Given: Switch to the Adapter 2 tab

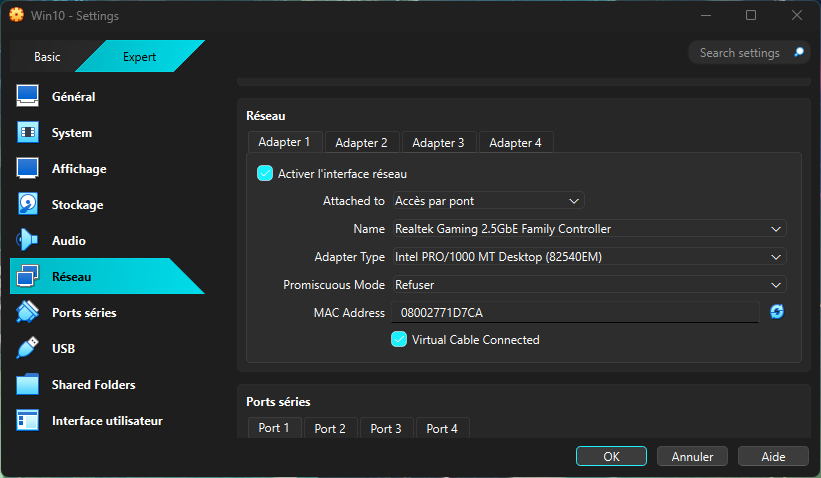Looking at the screenshot, I should pos(361,143).
